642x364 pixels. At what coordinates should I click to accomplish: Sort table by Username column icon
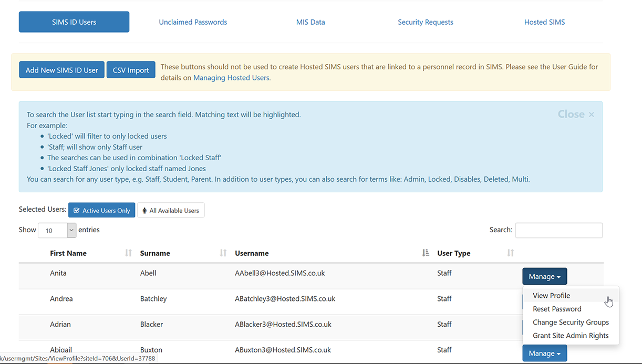(426, 253)
